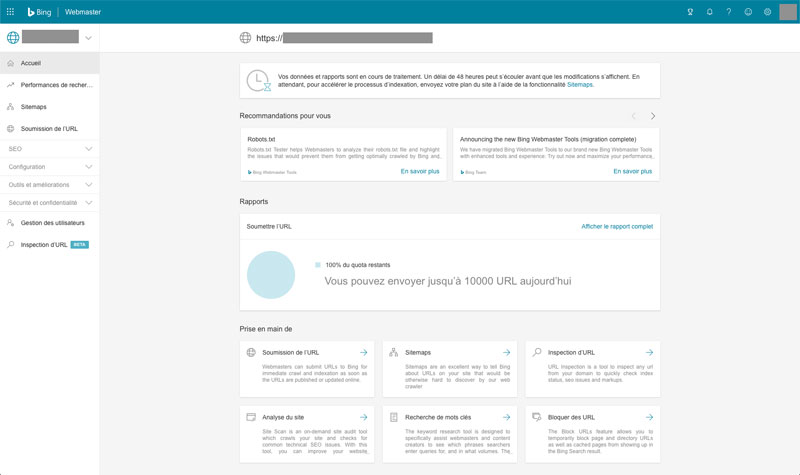
Task: Open Gestion des utilisateurs in sidebar
Action: (x=49, y=223)
